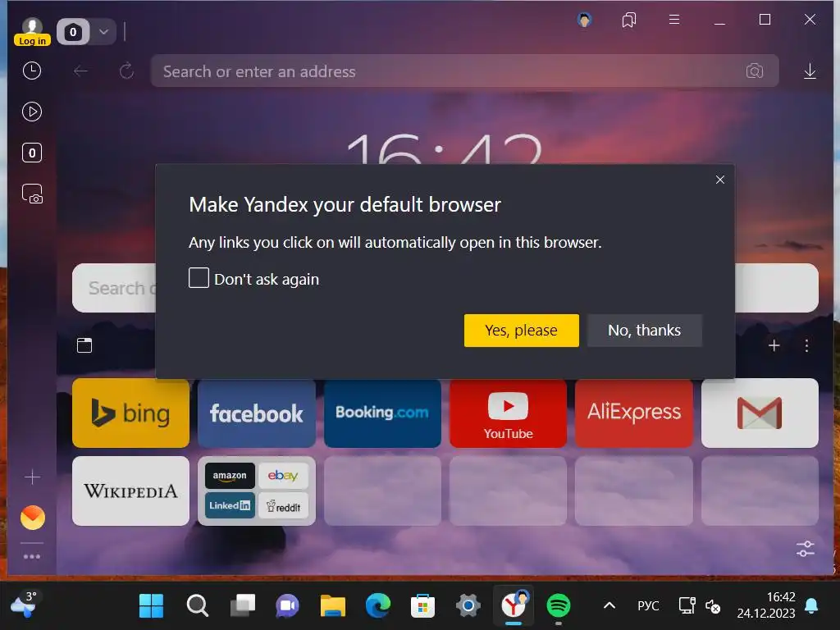840x630 pixels.
Task: Open the downloads arrow icon
Action: [x=810, y=71]
